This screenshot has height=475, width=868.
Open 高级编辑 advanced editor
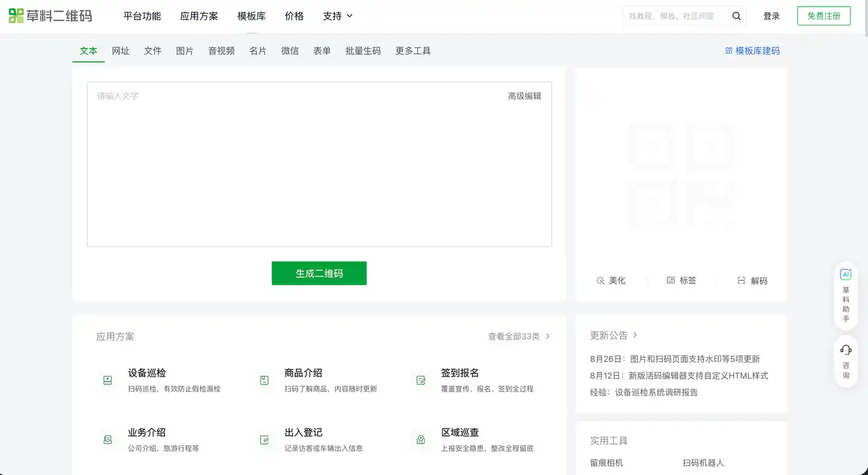point(524,96)
